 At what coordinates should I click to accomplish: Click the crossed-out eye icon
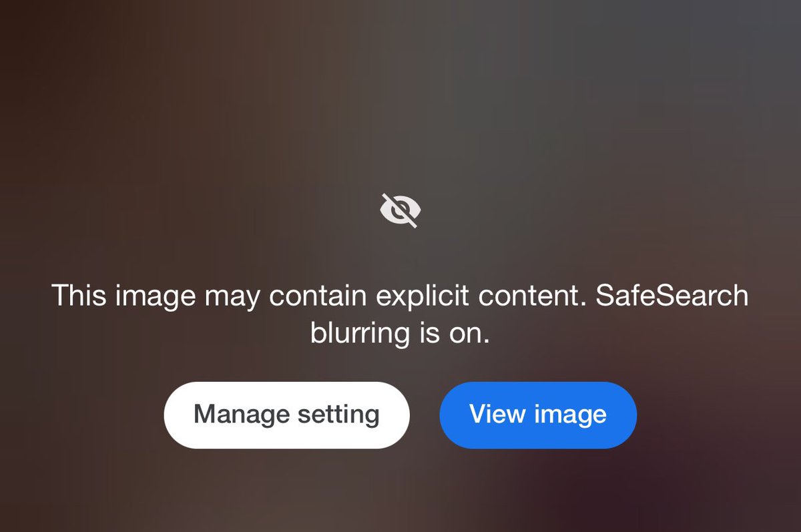pos(400,210)
